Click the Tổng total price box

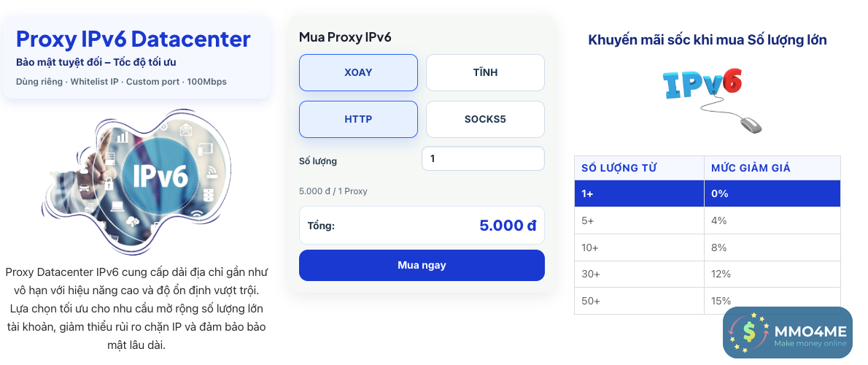[422, 225]
